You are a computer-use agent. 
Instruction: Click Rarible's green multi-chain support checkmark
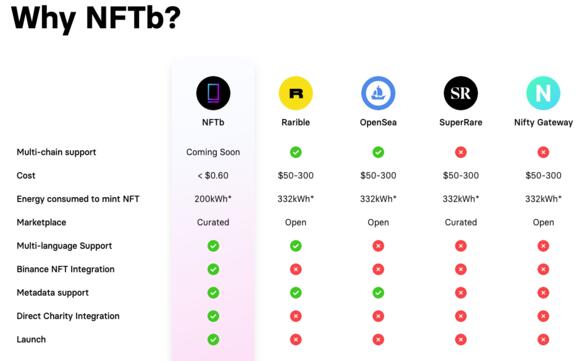pyautogui.click(x=296, y=152)
